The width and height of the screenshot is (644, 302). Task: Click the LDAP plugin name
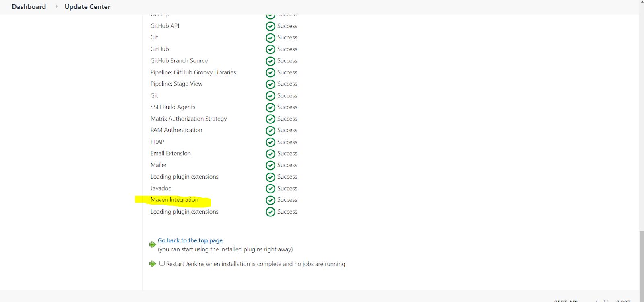pyautogui.click(x=157, y=142)
